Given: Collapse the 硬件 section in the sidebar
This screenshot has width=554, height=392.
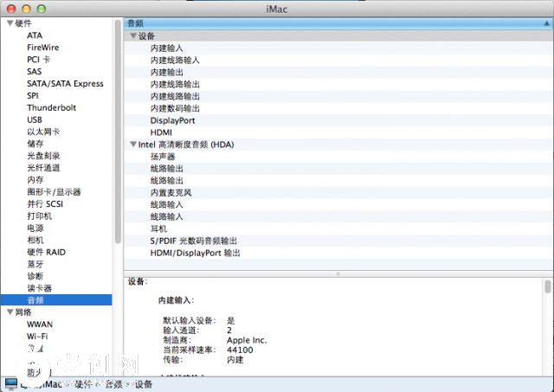Looking at the screenshot, I should pyautogui.click(x=10, y=23).
